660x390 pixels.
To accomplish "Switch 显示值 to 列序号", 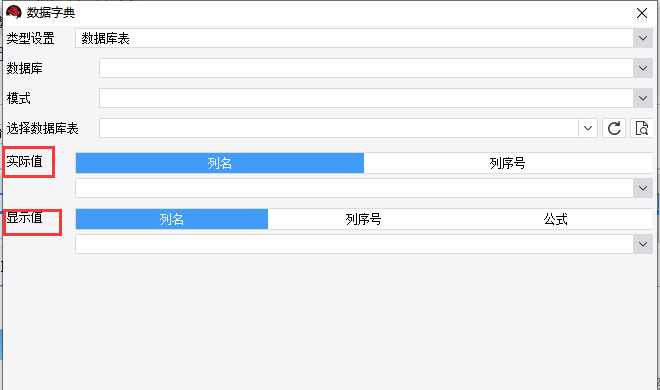I will pyautogui.click(x=364, y=219).
